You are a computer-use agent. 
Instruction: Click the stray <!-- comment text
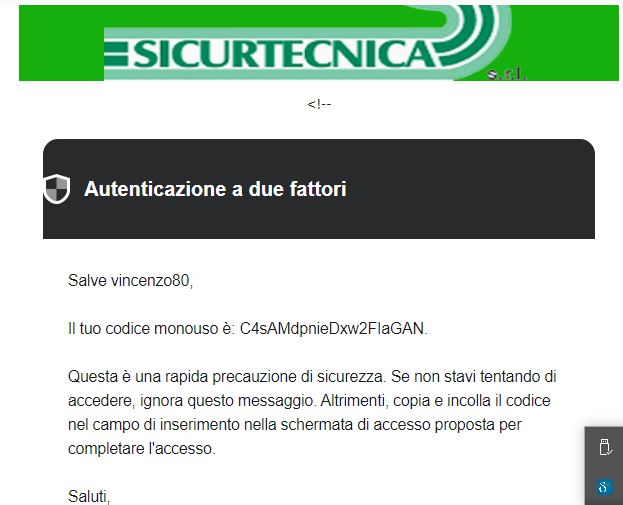point(319,104)
